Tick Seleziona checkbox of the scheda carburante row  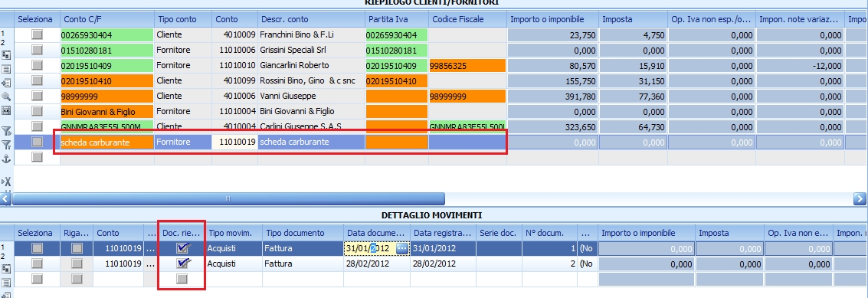[x=37, y=142]
